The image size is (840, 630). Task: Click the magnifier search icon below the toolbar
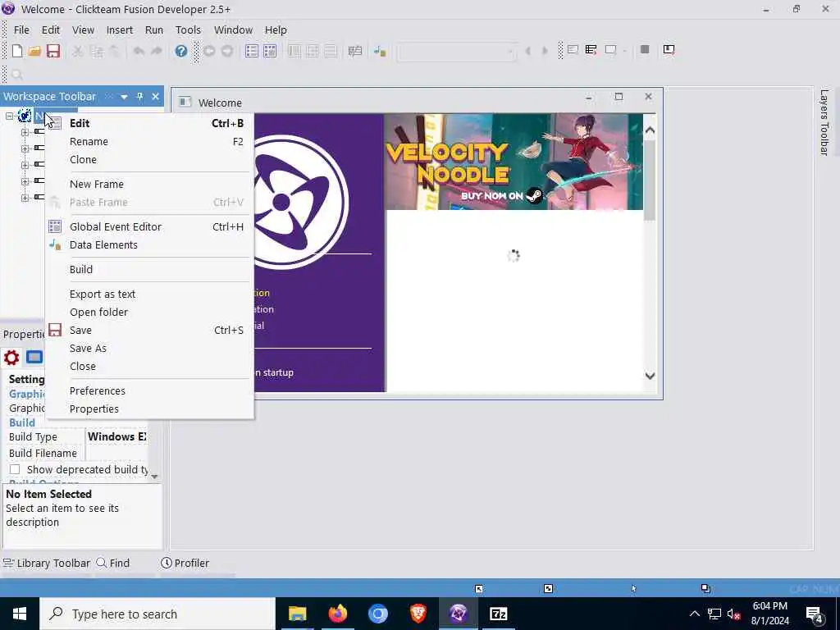[17, 75]
